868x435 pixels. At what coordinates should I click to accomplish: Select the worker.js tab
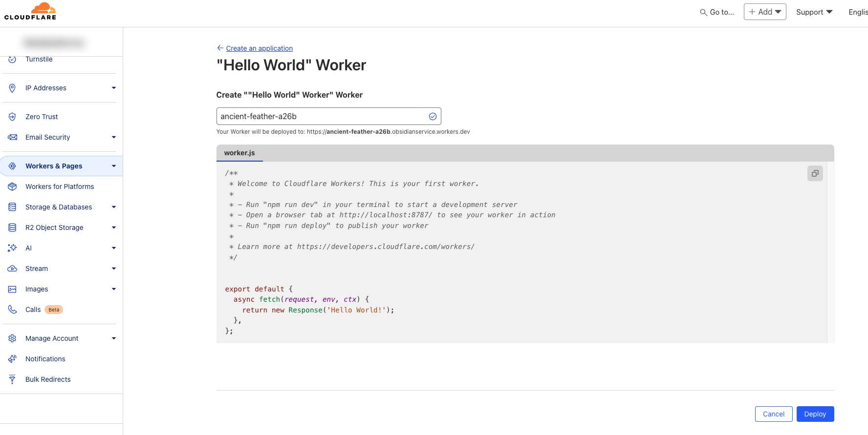pos(239,153)
